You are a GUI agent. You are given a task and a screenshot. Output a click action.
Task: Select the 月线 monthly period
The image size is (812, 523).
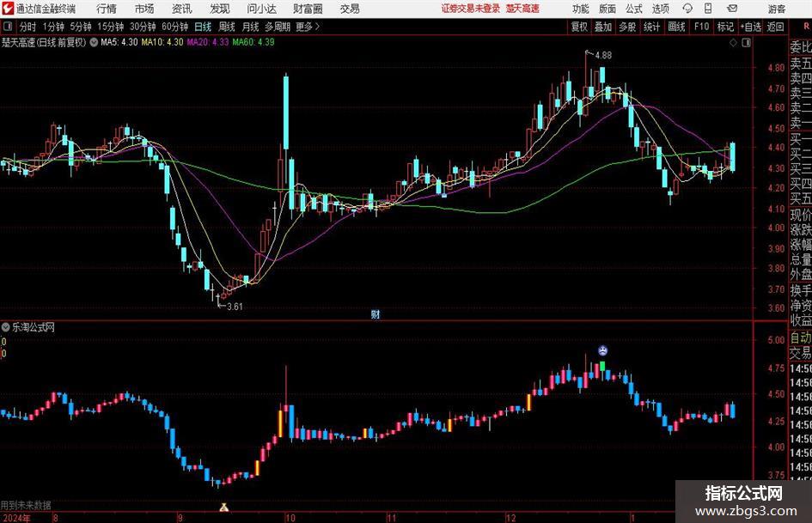(x=251, y=27)
